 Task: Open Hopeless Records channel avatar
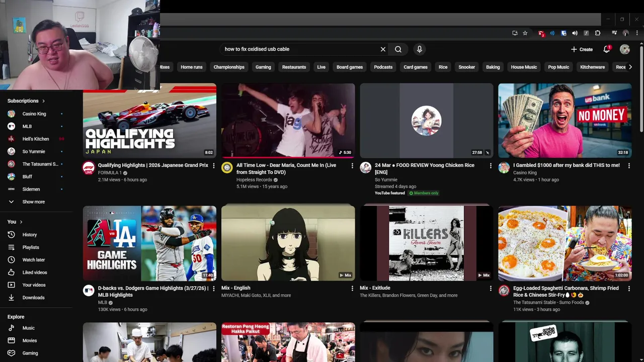pos(227,168)
